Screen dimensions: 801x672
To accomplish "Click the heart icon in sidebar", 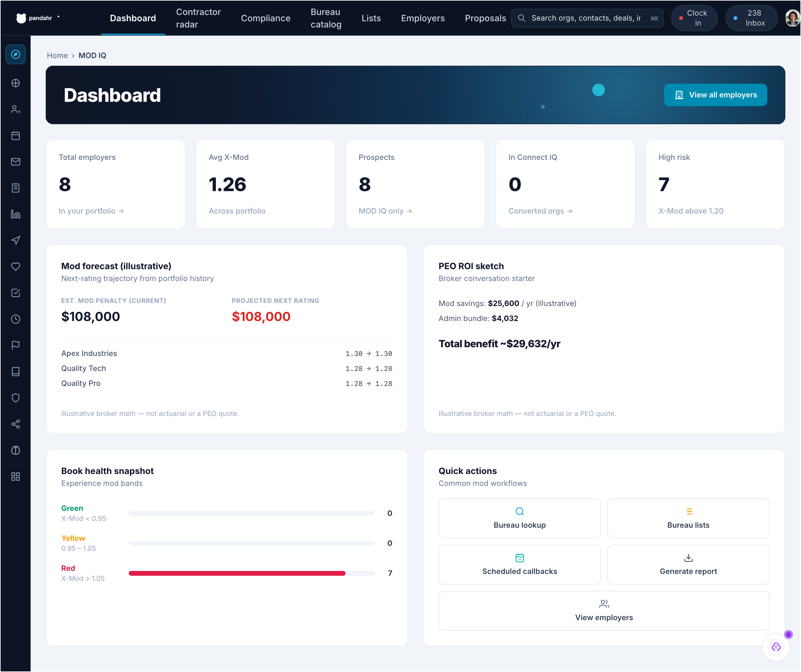I will click(16, 267).
